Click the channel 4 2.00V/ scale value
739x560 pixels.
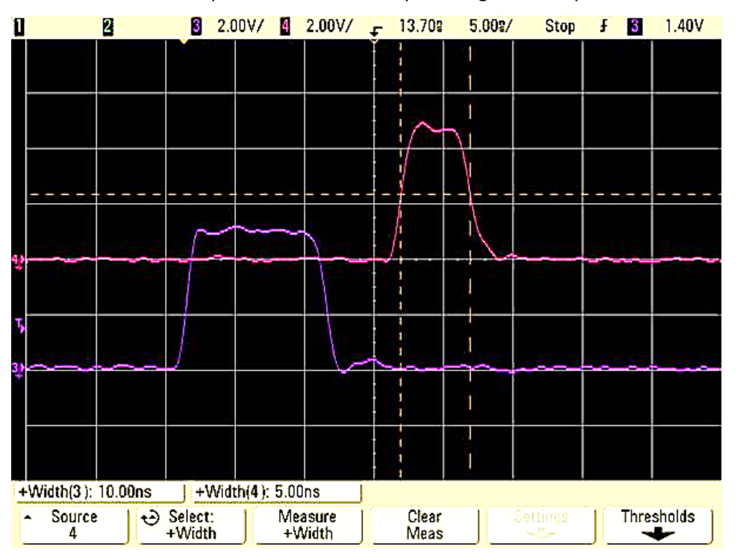point(329,26)
